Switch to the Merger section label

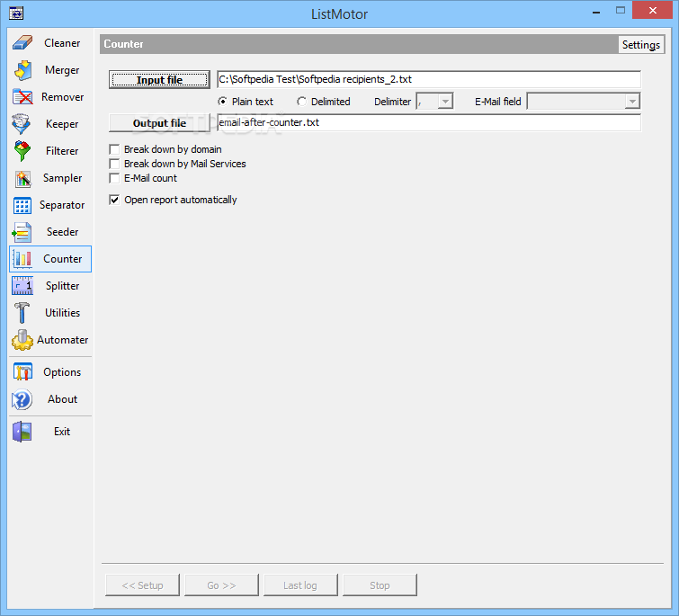tap(62, 70)
